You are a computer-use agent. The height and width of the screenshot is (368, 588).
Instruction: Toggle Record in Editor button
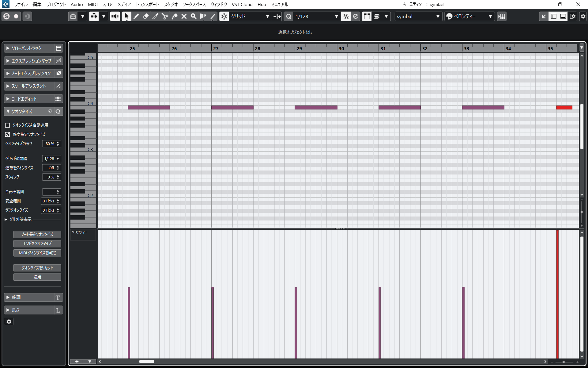tap(16, 17)
